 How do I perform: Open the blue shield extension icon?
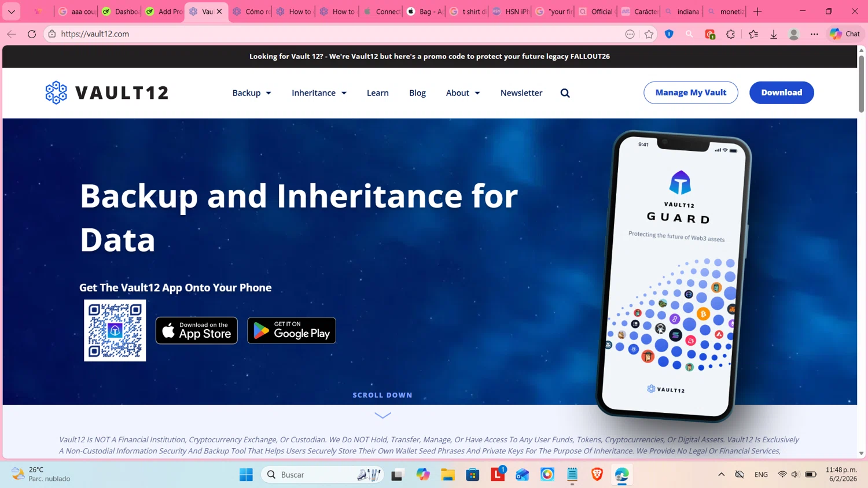click(669, 34)
